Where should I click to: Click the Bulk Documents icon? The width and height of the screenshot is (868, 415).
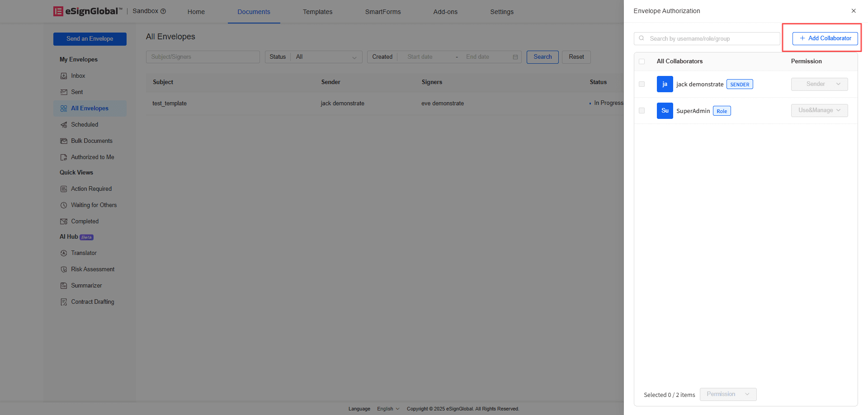pos(64,141)
